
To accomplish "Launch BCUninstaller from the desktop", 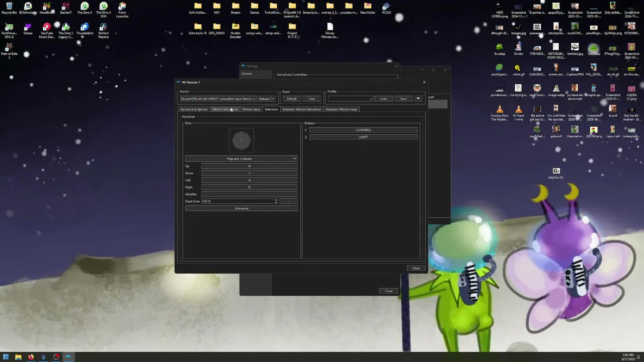I will [x=28, y=9].
